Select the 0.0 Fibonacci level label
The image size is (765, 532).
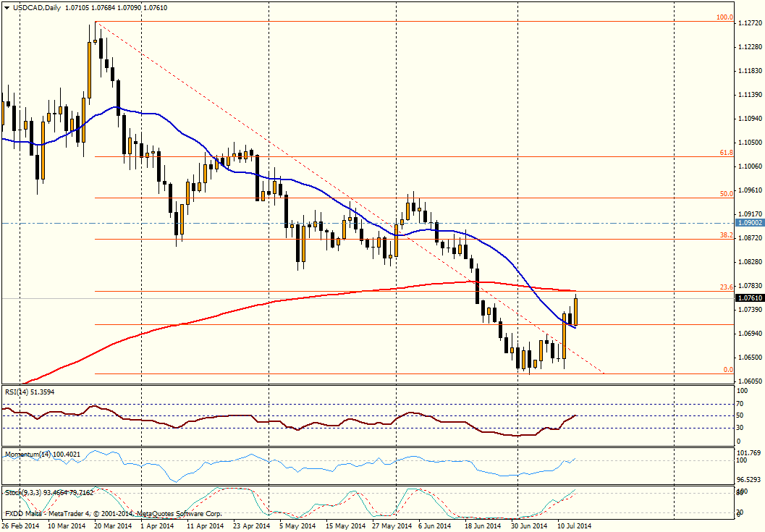point(728,370)
